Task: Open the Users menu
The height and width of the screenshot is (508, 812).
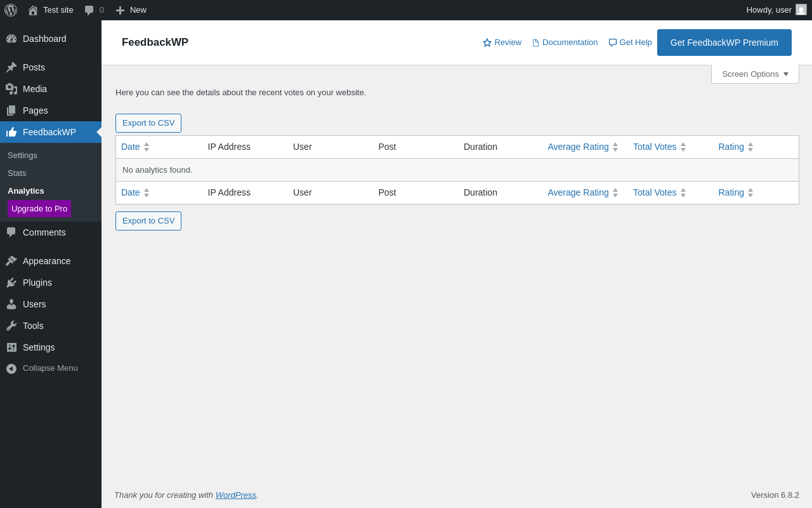Action: pyautogui.click(x=51, y=304)
